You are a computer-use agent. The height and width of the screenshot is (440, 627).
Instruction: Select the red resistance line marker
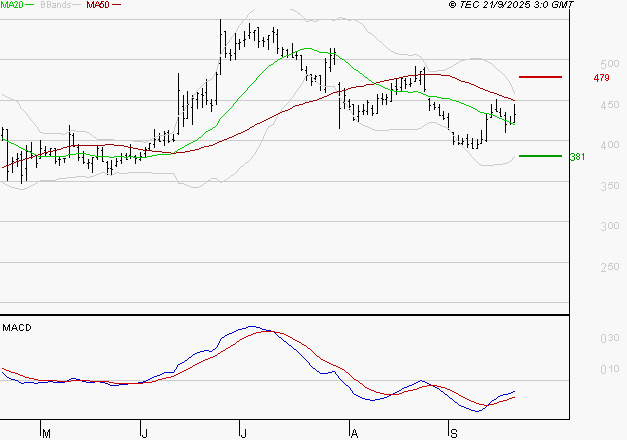pos(540,77)
